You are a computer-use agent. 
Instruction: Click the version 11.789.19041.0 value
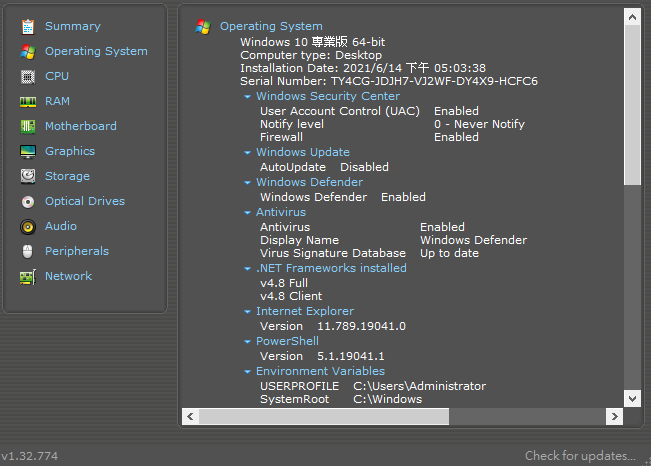pyautogui.click(x=362, y=326)
